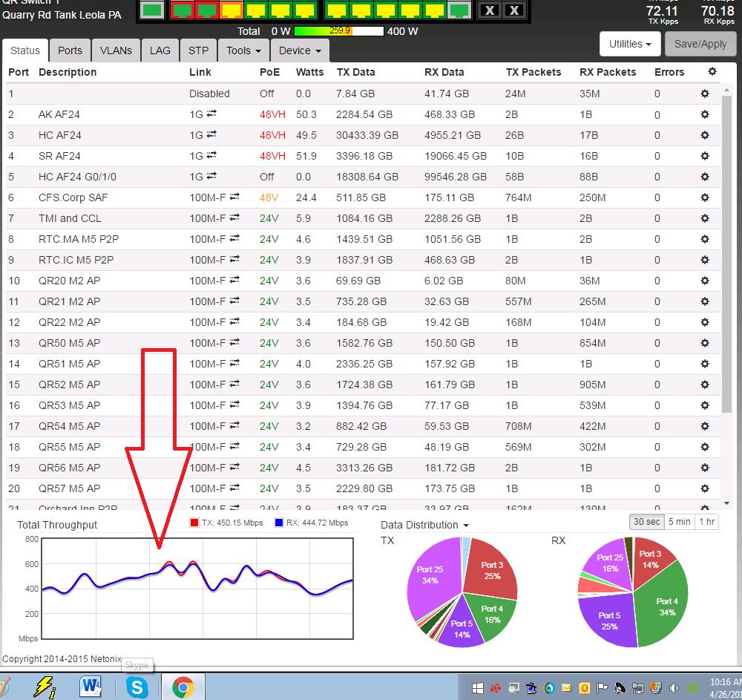The height and width of the screenshot is (700, 742).
Task: Open Microsoft Word from the taskbar
Action: tap(91, 687)
